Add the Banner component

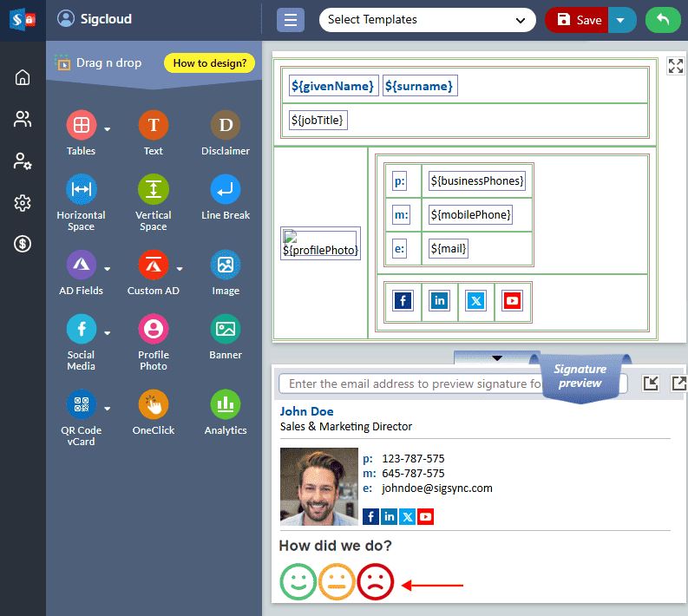[x=226, y=330]
